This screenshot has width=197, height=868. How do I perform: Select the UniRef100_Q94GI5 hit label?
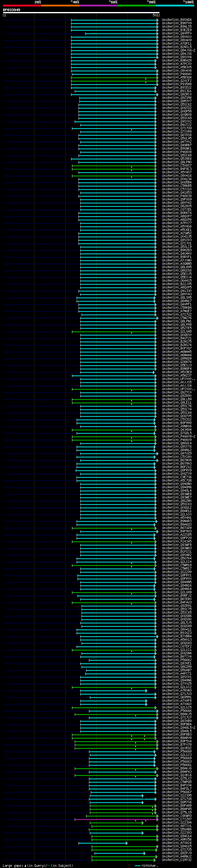[x=176, y=846]
